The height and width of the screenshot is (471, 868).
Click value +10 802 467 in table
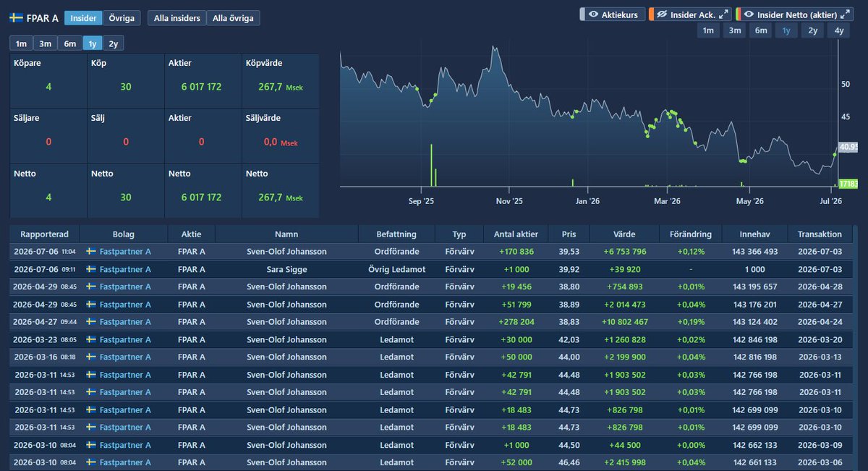click(x=623, y=322)
